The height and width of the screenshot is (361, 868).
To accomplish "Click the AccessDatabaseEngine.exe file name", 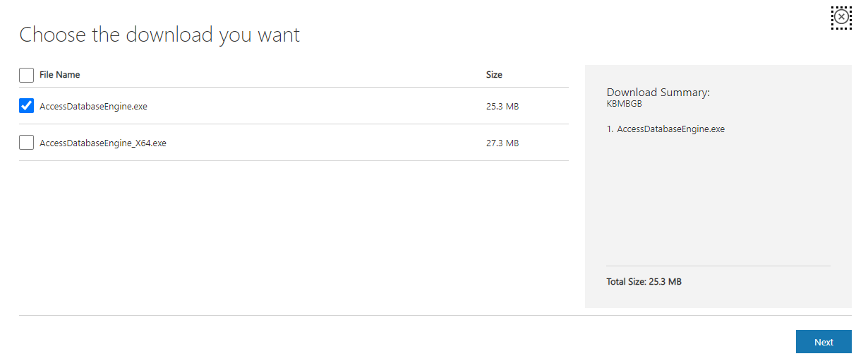I will (x=93, y=107).
